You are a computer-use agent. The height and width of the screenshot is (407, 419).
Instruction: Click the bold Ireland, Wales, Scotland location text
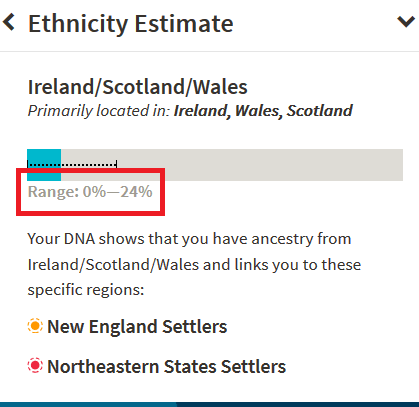[x=263, y=111]
